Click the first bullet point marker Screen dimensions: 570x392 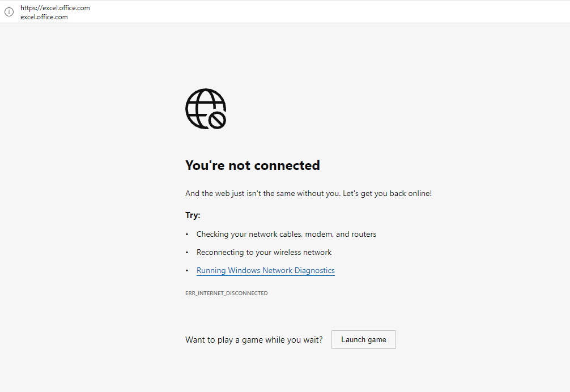click(x=187, y=234)
